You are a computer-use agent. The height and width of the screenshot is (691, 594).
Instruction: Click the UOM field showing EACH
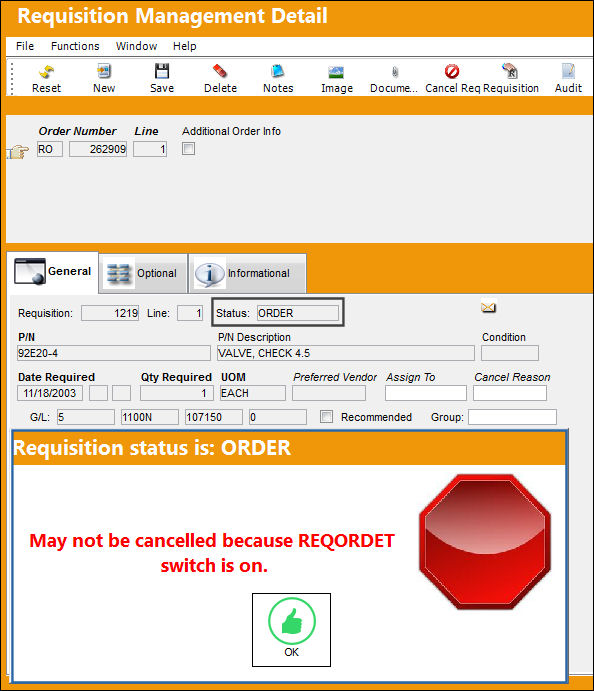point(252,393)
